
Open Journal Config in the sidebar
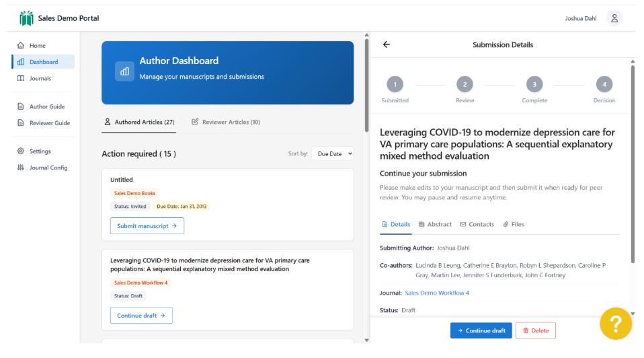coord(48,168)
